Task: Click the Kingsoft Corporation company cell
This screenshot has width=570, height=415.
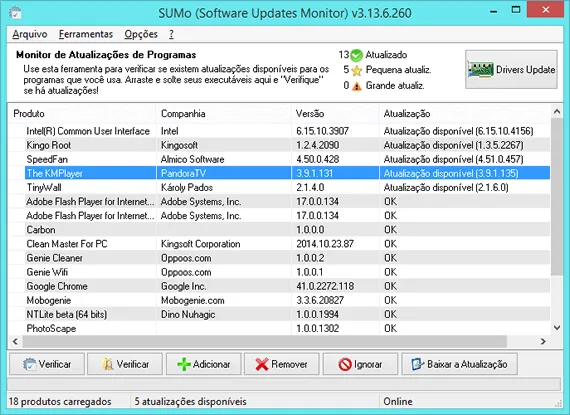Action: [224, 244]
